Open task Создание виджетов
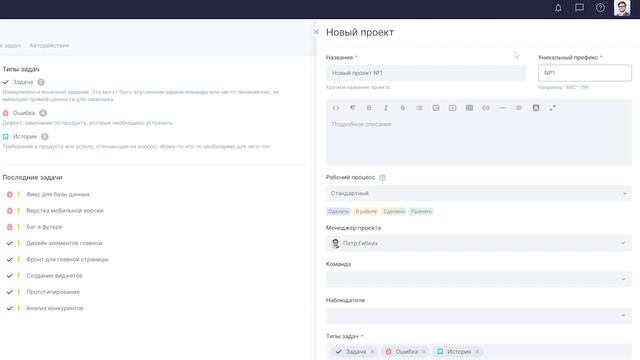Image resolution: width=640 pixels, height=360 pixels. (54, 276)
